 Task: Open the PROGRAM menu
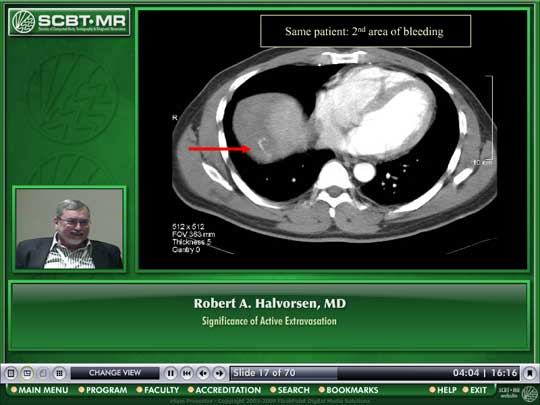pos(103,390)
